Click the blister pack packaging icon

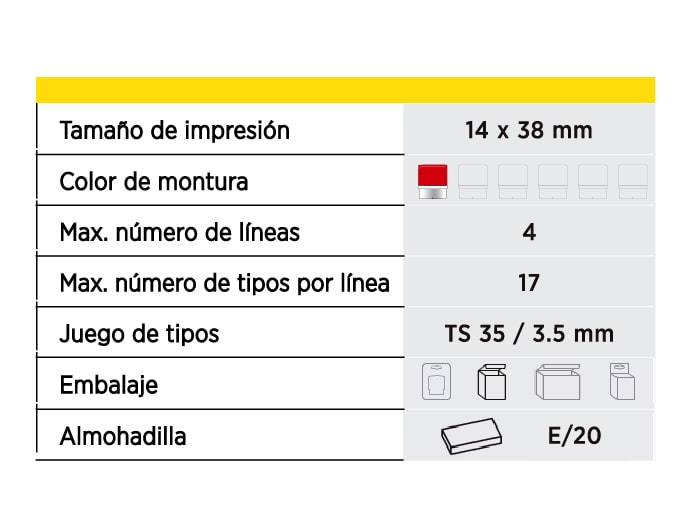click(x=437, y=382)
